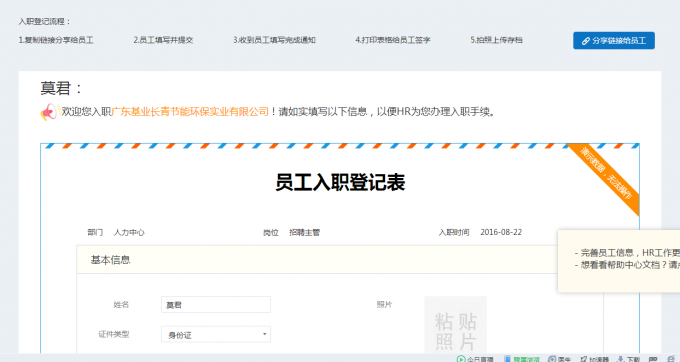Viewport: 680px width, 362px height.
Task: Select step 4.打印表格给员工签字
Action: (393, 40)
